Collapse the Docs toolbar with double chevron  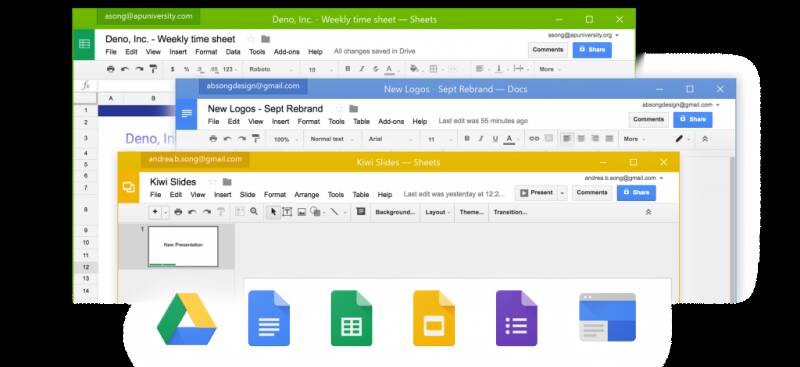(705, 139)
